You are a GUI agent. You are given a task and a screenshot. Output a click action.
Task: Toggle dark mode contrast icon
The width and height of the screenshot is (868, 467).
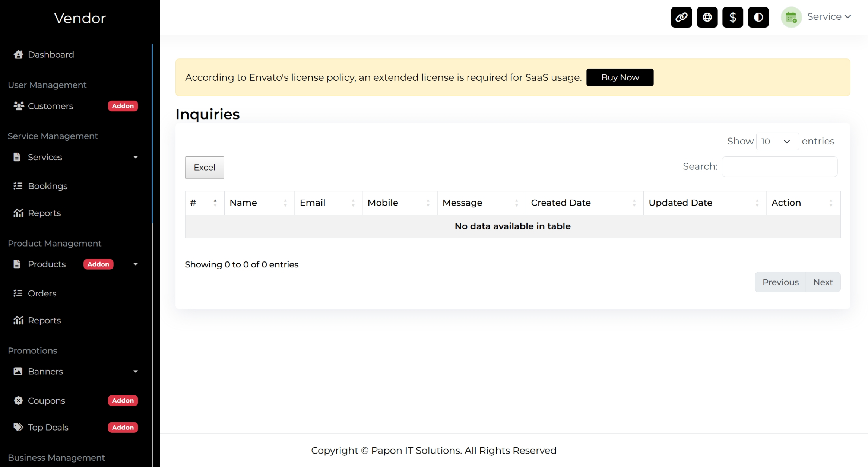758,17
